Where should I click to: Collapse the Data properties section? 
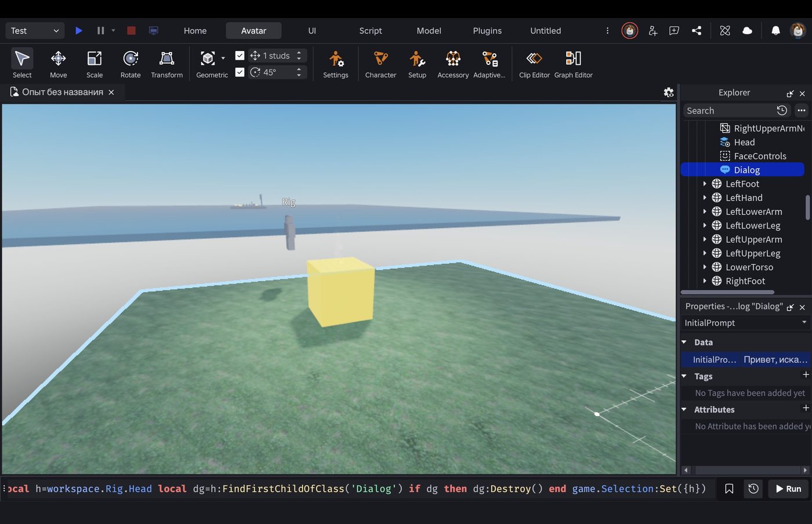click(x=684, y=343)
